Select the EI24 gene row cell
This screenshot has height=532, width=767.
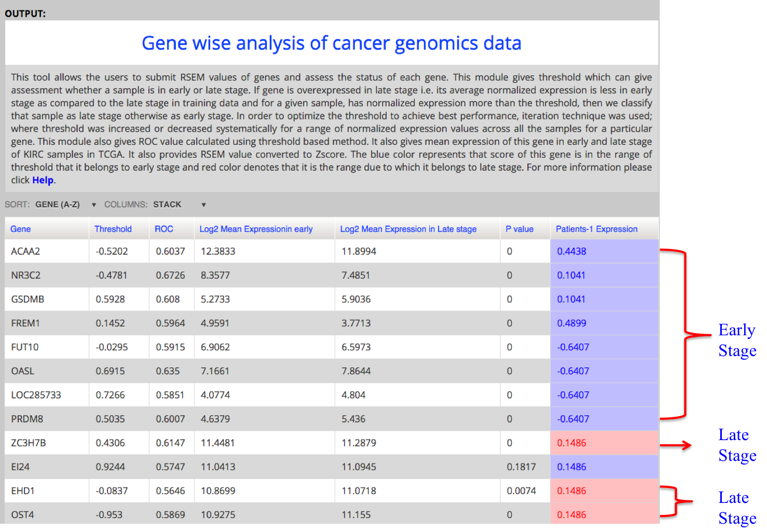point(21,467)
